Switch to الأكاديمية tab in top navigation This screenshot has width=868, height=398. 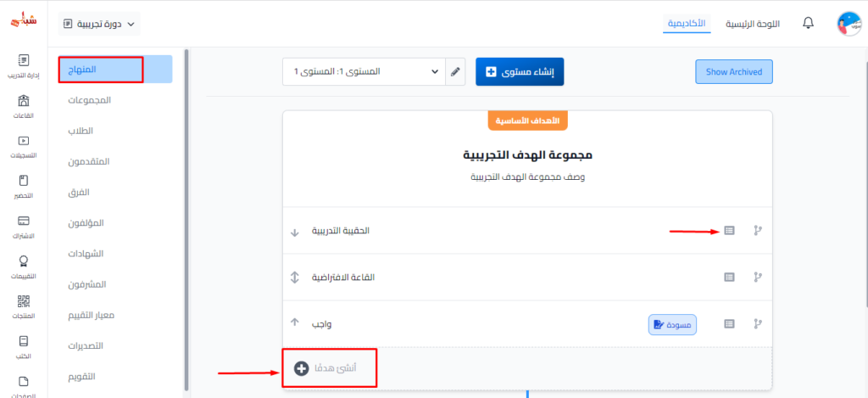click(687, 24)
